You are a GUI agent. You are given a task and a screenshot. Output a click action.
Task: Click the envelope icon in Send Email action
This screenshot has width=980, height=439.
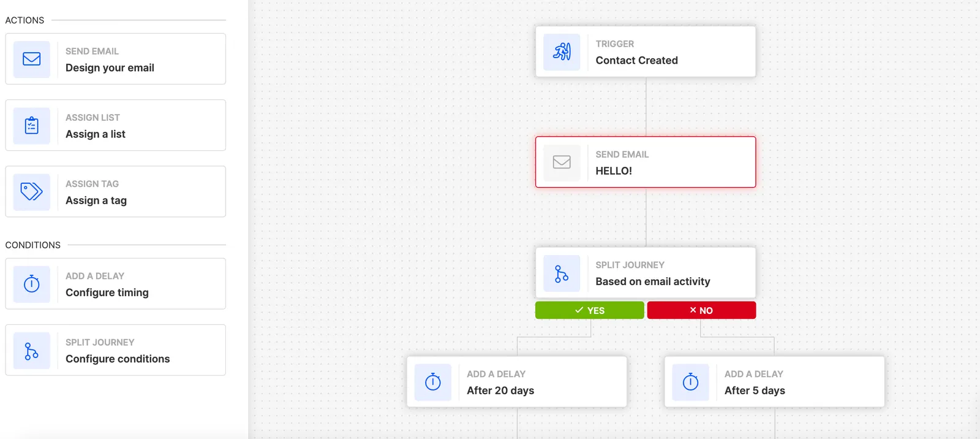32,59
